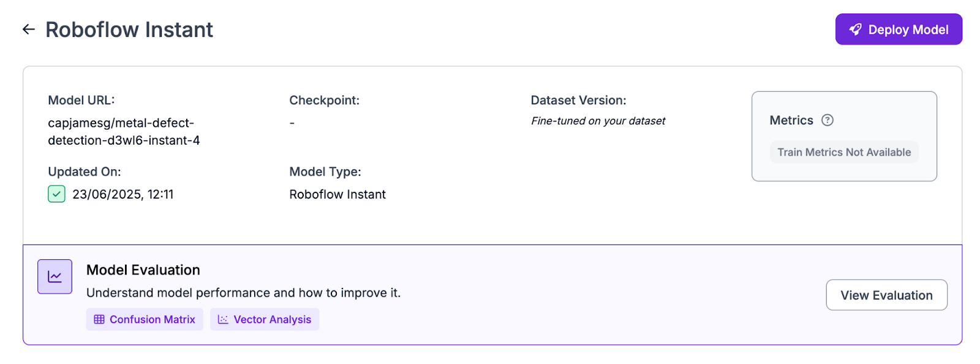Click the Model Type value Roboflow Instant

(x=337, y=194)
